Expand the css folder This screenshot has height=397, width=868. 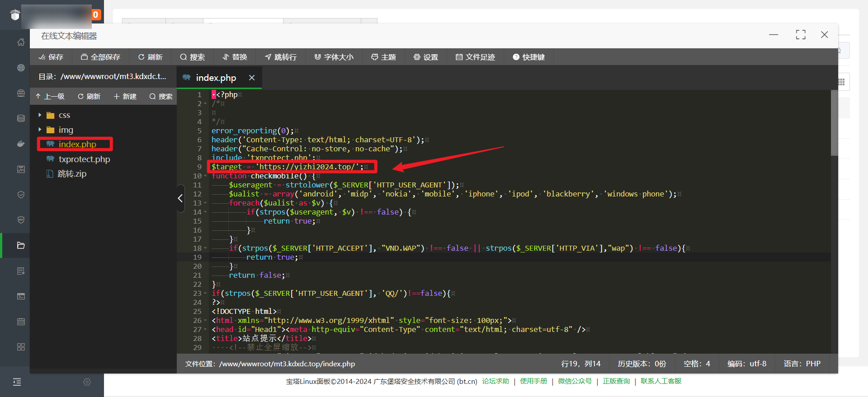(x=40, y=115)
